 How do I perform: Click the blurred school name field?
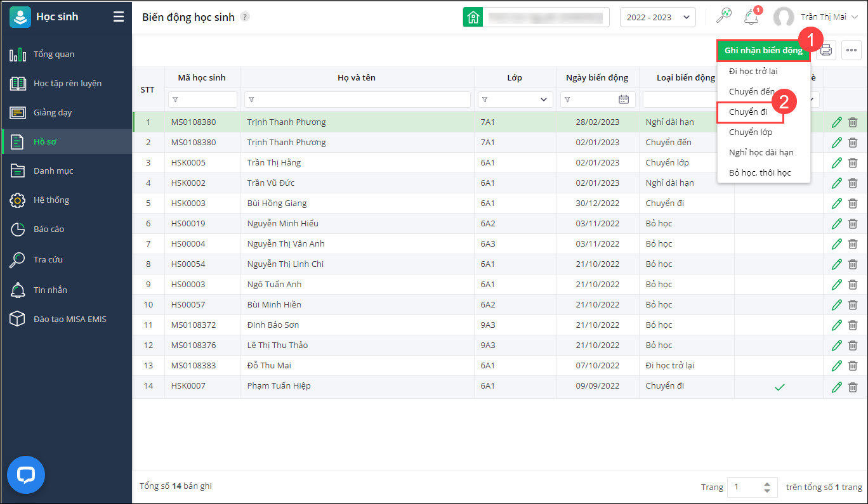pos(546,17)
